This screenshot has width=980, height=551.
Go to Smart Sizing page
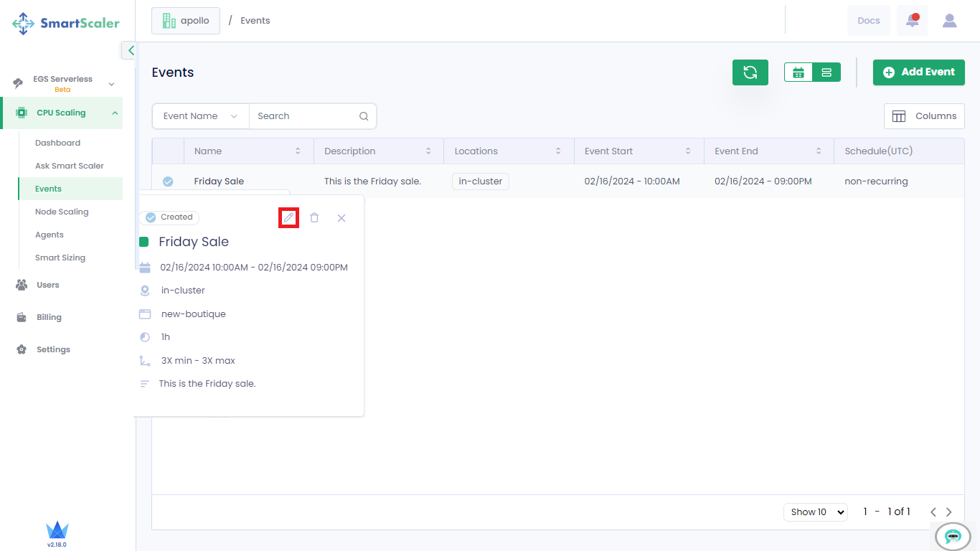click(x=60, y=258)
